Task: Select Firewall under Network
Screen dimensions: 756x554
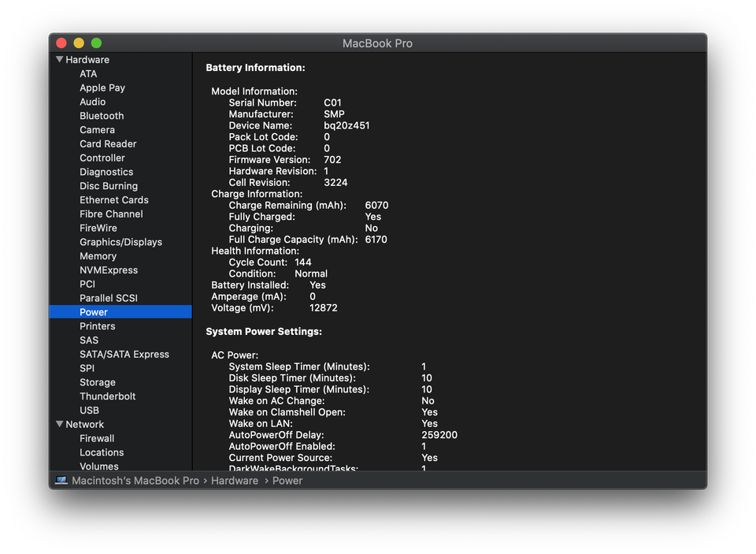Action: point(97,438)
